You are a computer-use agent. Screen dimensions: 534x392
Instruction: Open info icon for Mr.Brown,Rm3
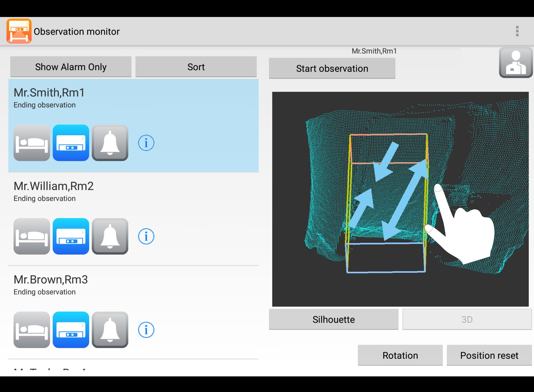click(x=146, y=330)
